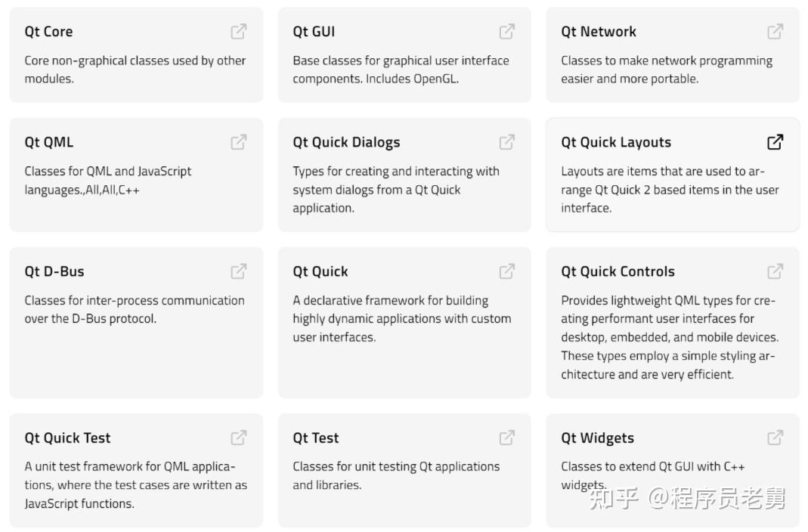This screenshot has height=532, width=808.
Task: Click the external link icon on Qt Core
Action: pos(239,31)
